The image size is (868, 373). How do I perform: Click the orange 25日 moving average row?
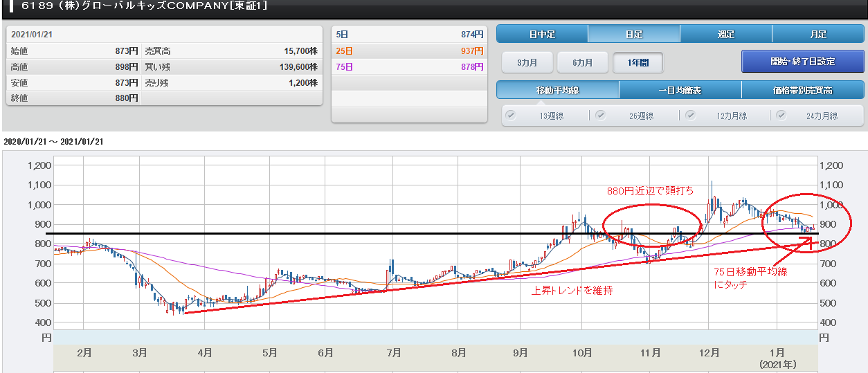coord(410,51)
